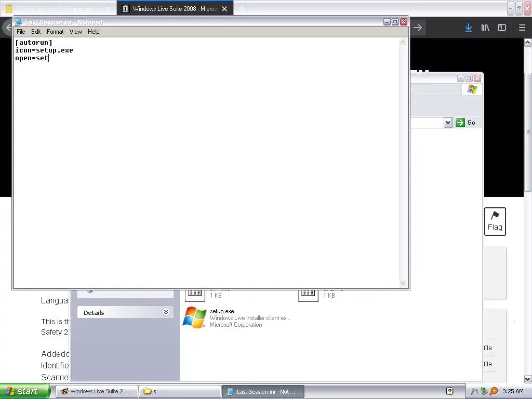Switch to Windows Live Suite taskbar button
This screenshot has height=399, width=532.
click(97, 391)
